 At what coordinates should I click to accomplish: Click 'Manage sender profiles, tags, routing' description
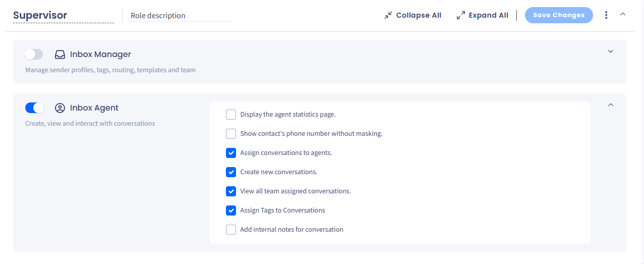coord(110,70)
